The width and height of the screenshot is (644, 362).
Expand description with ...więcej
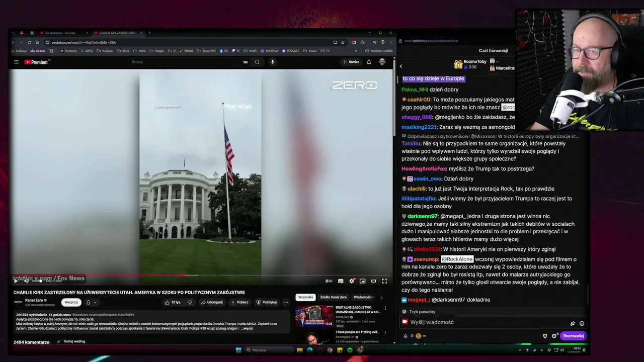247,328
